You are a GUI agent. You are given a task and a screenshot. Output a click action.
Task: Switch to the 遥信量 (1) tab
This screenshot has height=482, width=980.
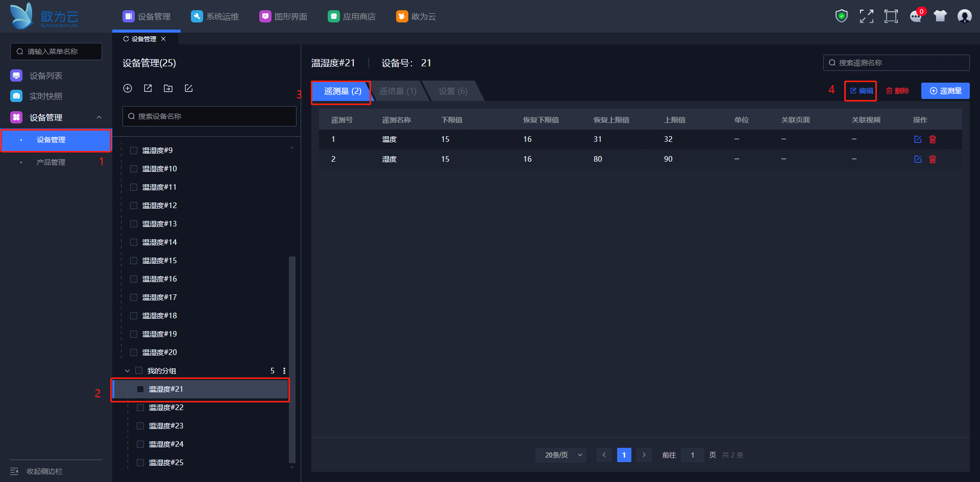pos(398,91)
